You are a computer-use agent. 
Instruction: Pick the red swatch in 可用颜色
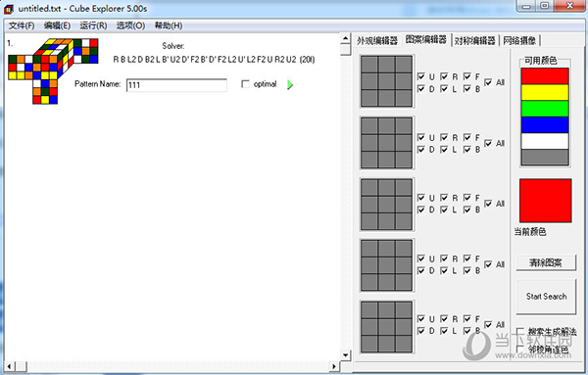pyautogui.click(x=545, y=76)
